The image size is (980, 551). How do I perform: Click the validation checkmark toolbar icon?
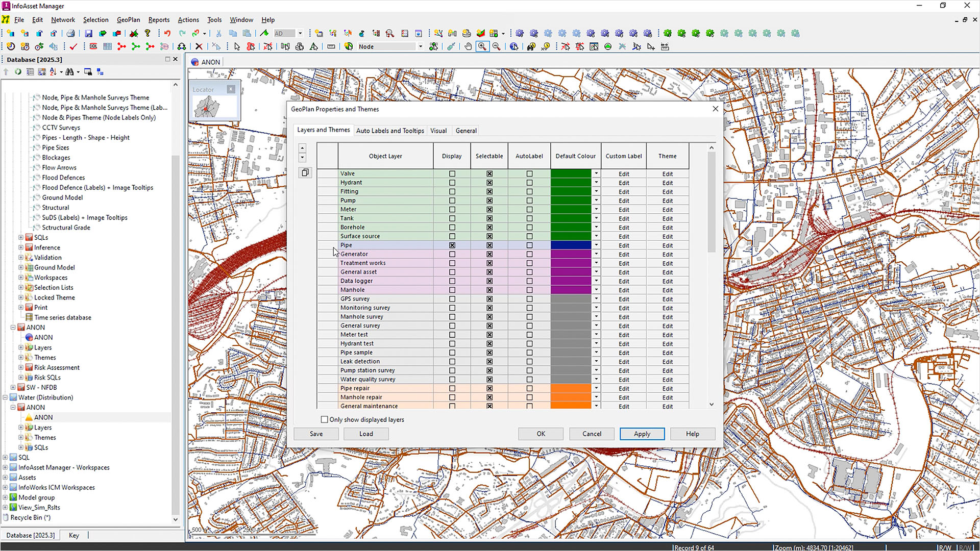[73, 46]
